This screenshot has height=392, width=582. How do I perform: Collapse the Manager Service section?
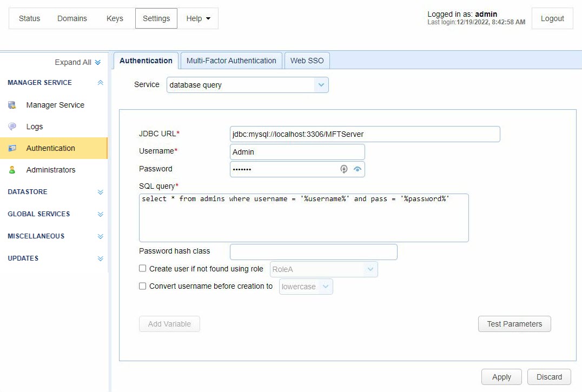pos(100,83)
